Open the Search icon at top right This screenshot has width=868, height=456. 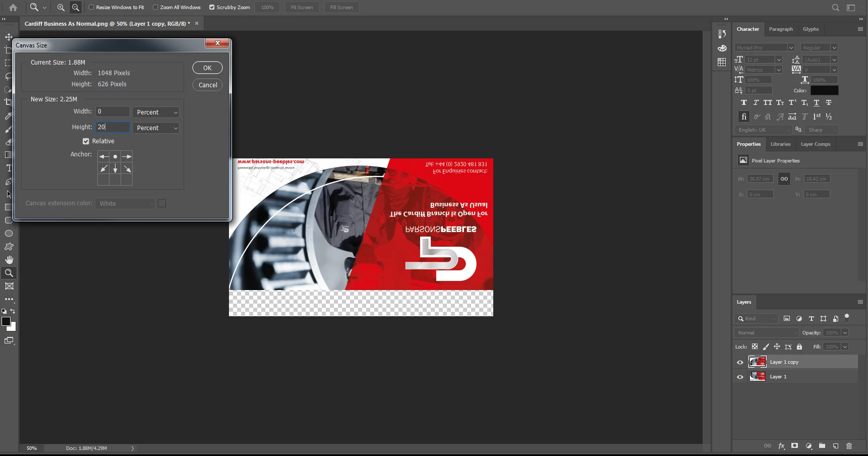pos(836,8)
